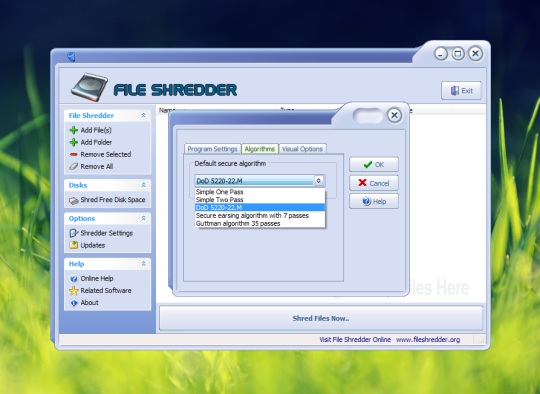Click the Shred Free Disk Space label
Screen dimensions: 540x394
tap(113, 200)
